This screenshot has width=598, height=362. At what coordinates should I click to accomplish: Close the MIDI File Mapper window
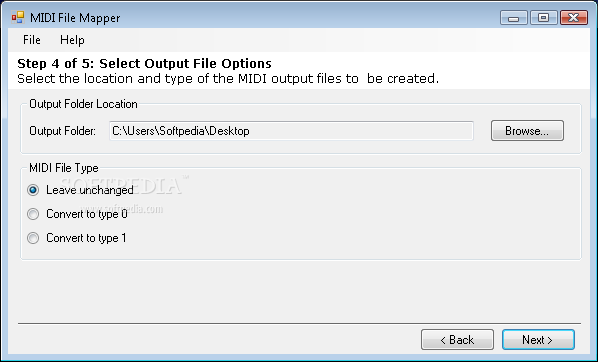coord(574,18)
